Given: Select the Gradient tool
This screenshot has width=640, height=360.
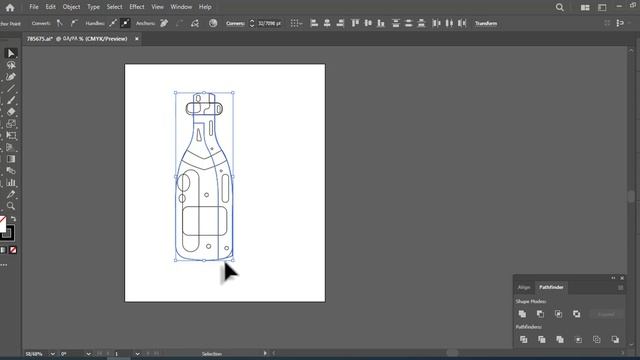Looking at the screenshot, I should tap(11, 159).
